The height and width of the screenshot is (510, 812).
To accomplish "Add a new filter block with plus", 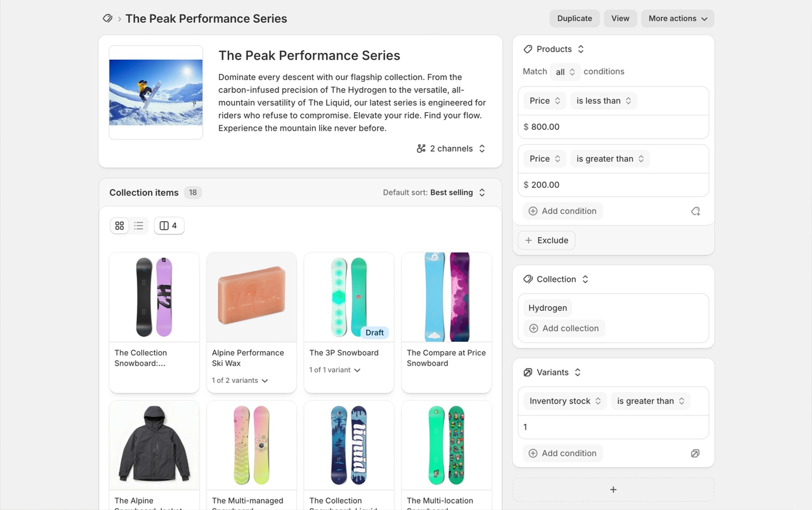I will coord(613,490).
